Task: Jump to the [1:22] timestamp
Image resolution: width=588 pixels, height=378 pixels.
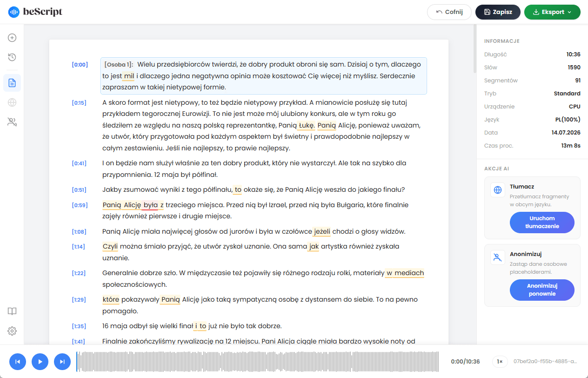Action: [x=79, y=273]
